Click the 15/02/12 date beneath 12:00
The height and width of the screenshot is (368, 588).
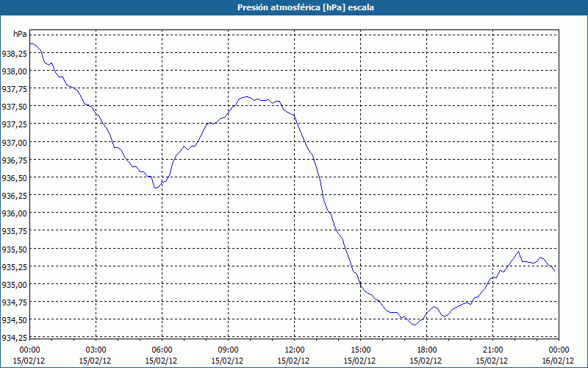pyautogui.click(x=293, y=361)
